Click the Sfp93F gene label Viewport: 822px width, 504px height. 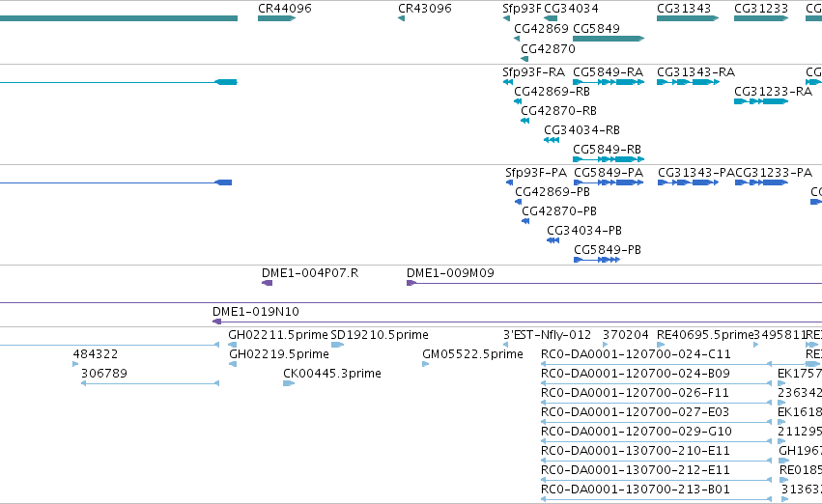tap(522, 9)
